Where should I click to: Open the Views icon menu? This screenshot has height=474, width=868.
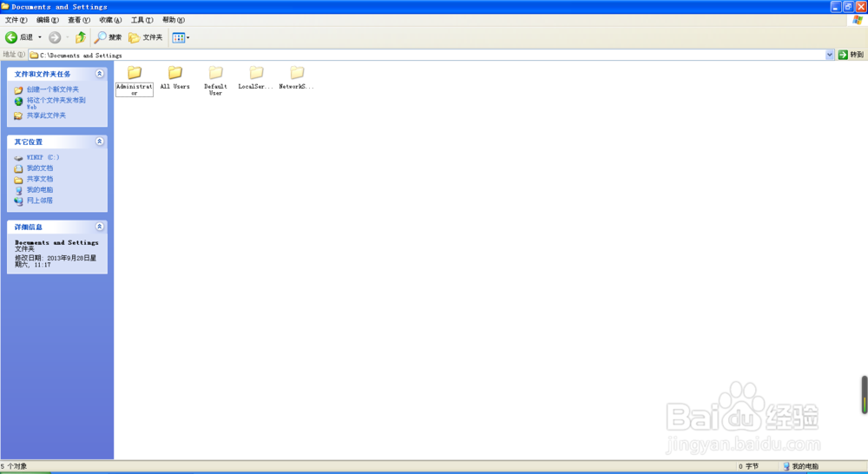181,37
